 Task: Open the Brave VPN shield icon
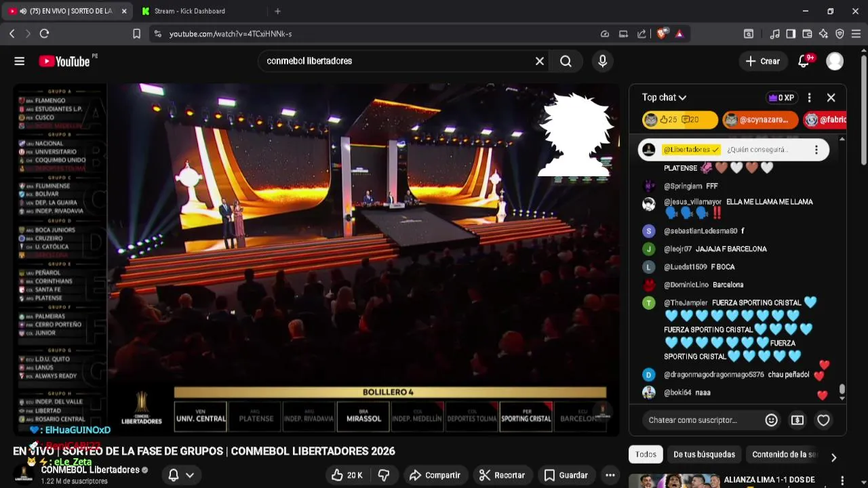[x=840, y=33]
